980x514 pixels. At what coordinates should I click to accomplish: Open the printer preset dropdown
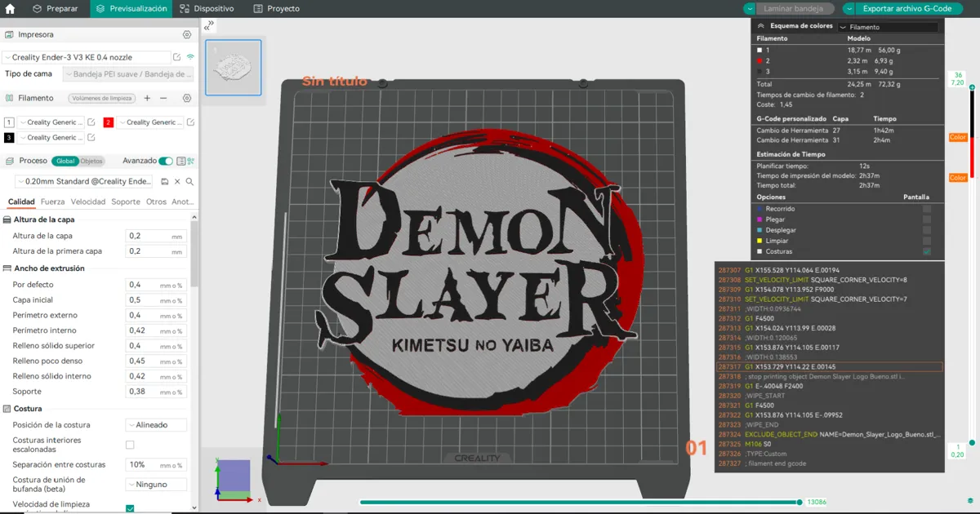pos(87,57)
